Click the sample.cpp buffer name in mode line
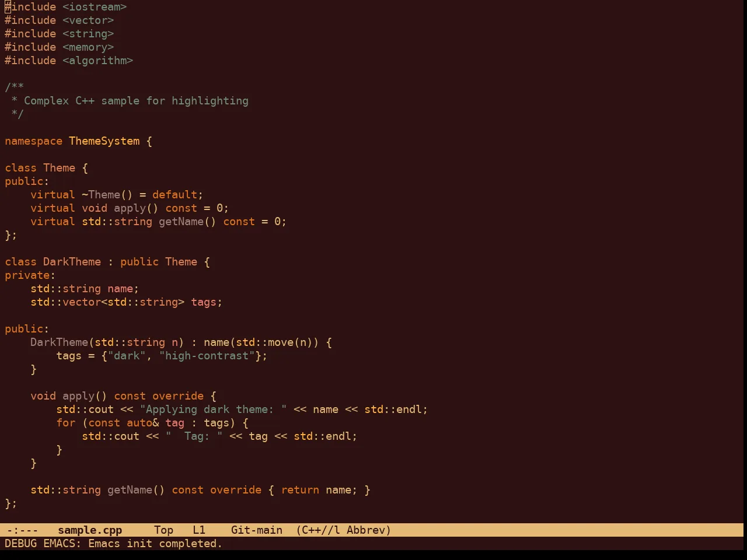 [90, 530]
